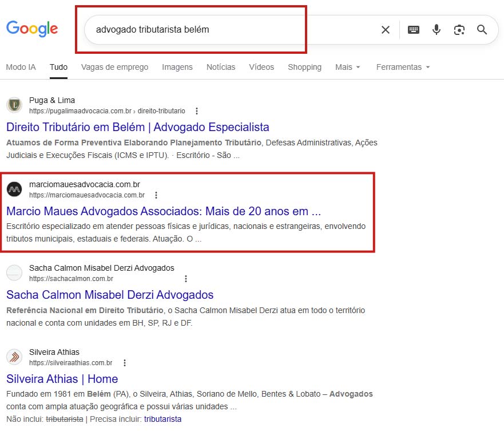
Task: Click the Silveira Athias site favicon
Action: click(14, 357)
